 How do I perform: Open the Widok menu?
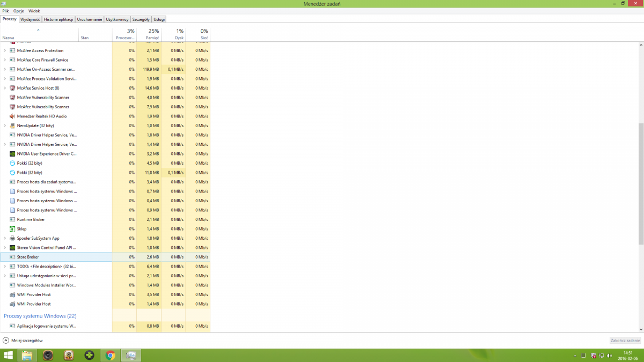coord(34,11)
